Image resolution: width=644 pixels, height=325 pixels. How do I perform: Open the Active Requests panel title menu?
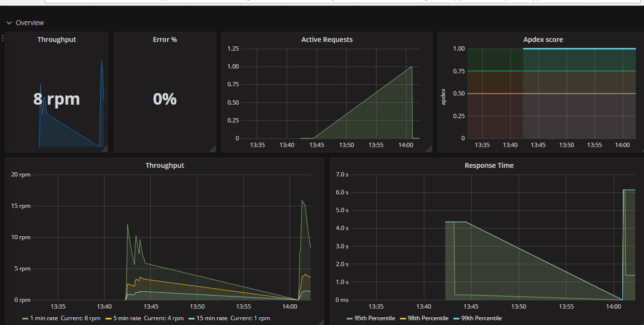(x=327, y=40)
